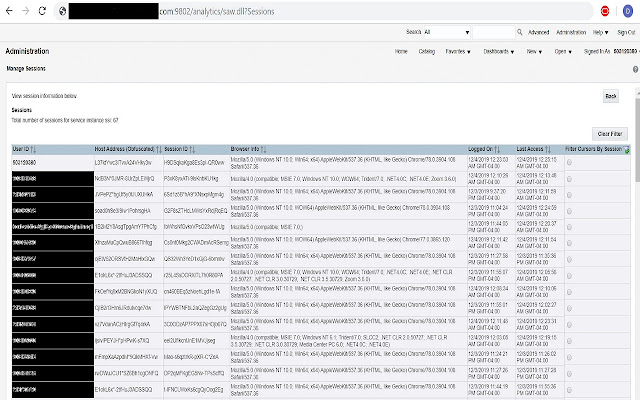This screenshot has width=640, height=400.
Task: Click user ID 503159380 in the table
Action: click(x=24, y=162)
